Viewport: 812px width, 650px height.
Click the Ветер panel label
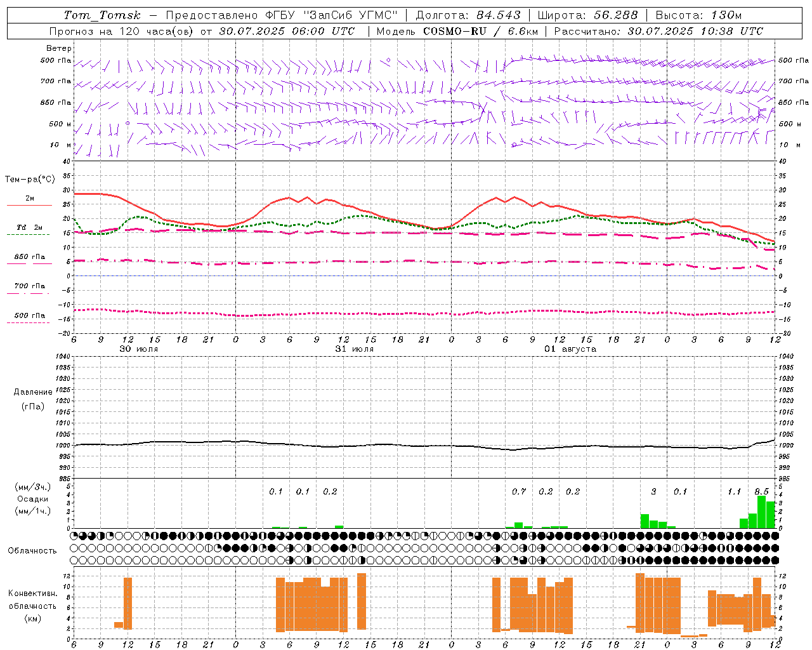59,48
